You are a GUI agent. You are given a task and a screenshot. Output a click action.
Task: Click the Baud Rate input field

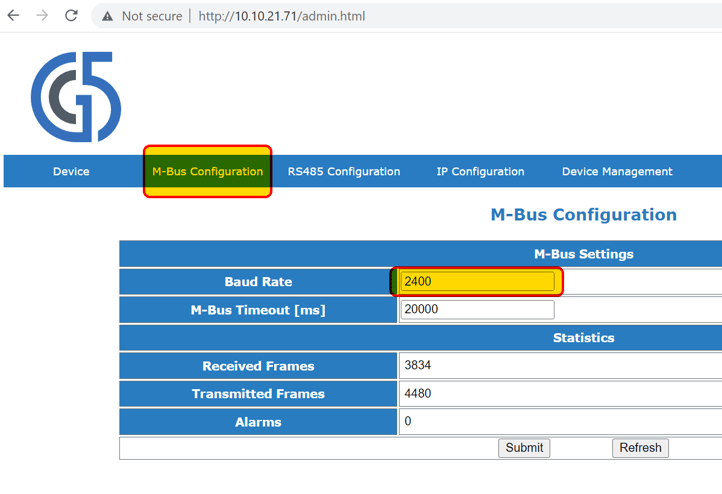(x=477, y=282)
